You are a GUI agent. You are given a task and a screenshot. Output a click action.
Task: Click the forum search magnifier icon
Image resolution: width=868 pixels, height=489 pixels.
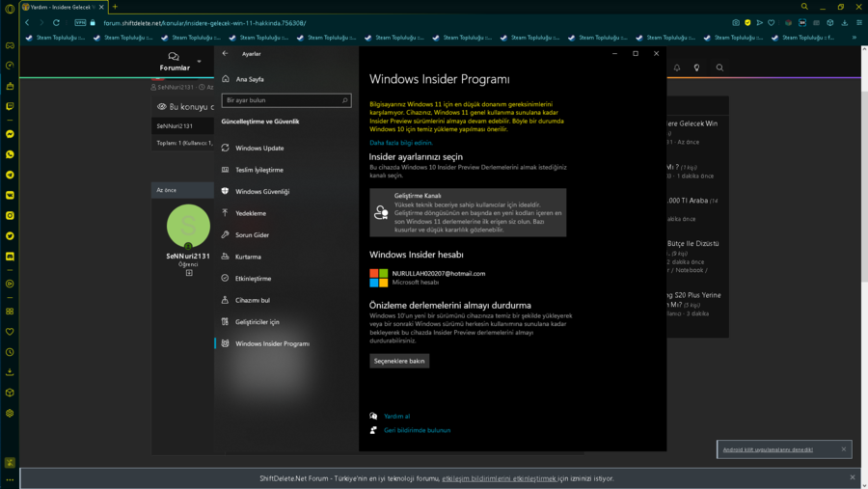click(719, 68)
